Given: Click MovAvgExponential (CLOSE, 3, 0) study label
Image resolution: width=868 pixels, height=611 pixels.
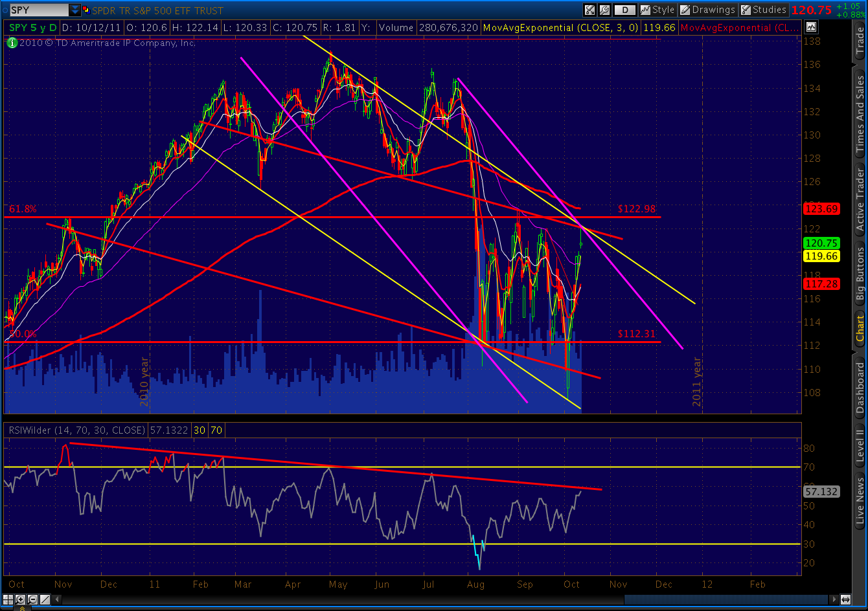Looking at the screenshot, I should 560,28.
